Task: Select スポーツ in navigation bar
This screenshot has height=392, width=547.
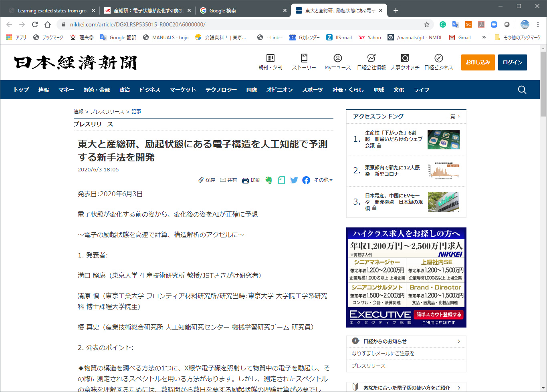Action: (x=313, y=90)
